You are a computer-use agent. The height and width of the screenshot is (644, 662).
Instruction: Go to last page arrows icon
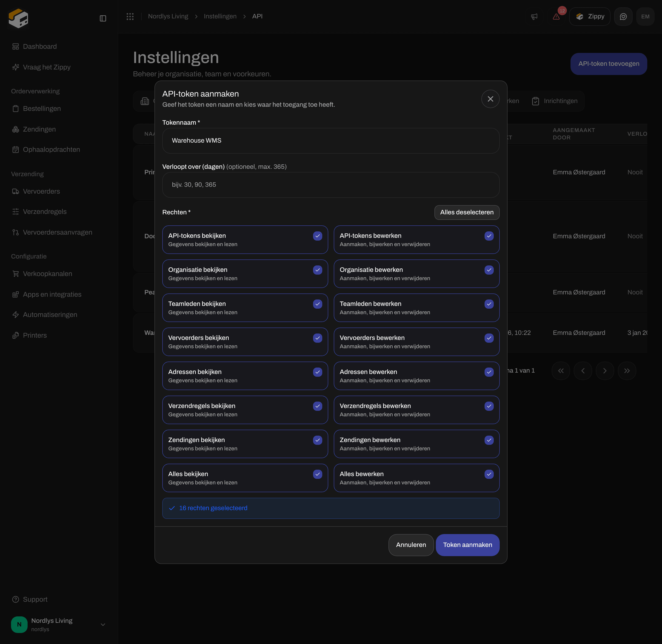tap(627, 371)
